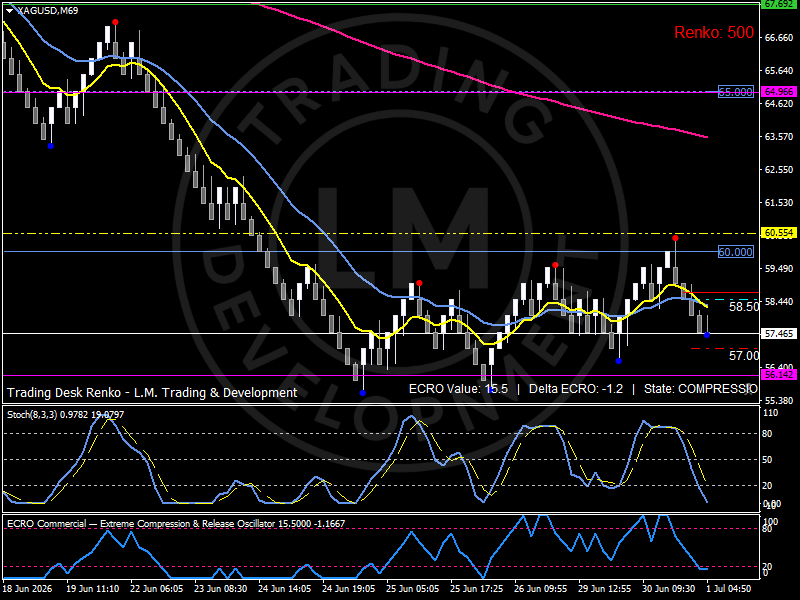
Task: Click the cyan dashed line near 58.50
Action: coord(730,299)
